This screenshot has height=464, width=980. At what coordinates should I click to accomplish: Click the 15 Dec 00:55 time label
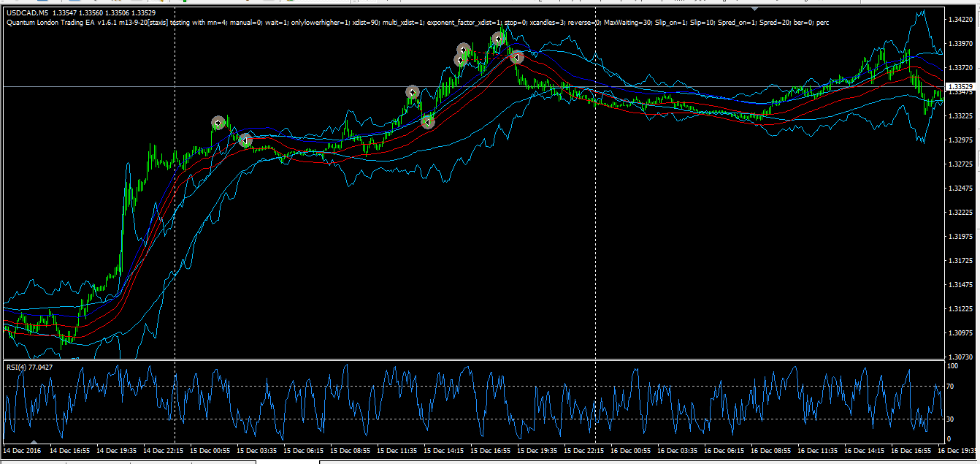[209, 452]
